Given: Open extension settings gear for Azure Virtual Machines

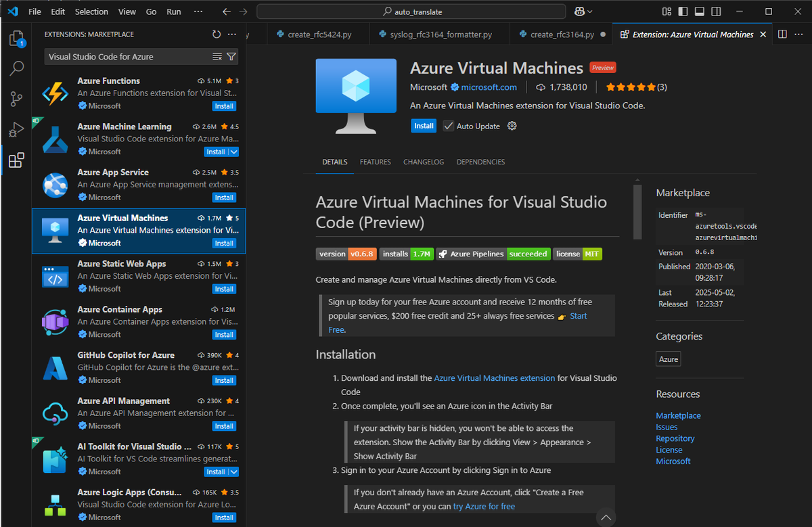Looking at the screenshot, I should [512, 126].
